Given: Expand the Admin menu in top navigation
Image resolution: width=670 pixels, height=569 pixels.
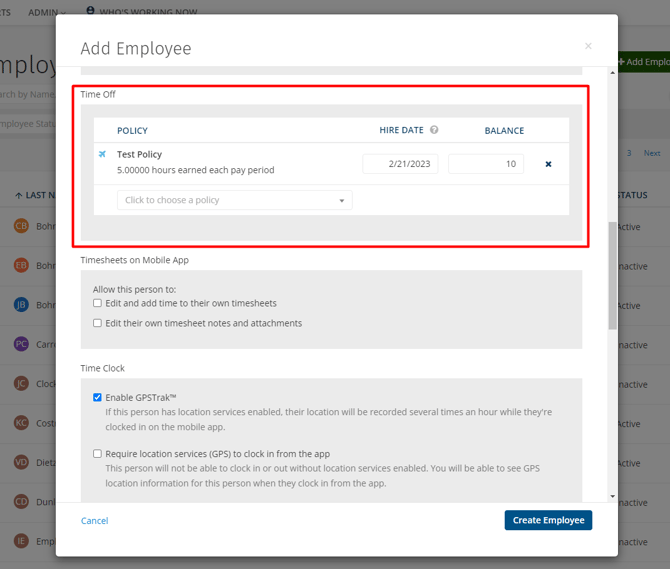Looking at the screenshot, I should tap(46, 12).
